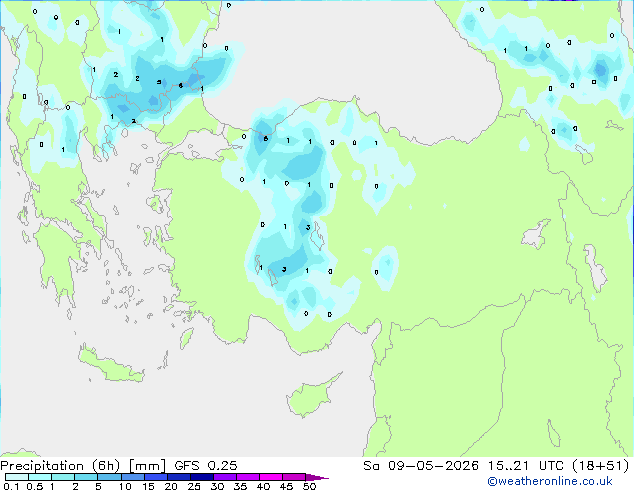The width and height of the screenshot is (634, 490).
Task: Select the 0.1–0.5 mm legend color swatch
Action: 17,477
